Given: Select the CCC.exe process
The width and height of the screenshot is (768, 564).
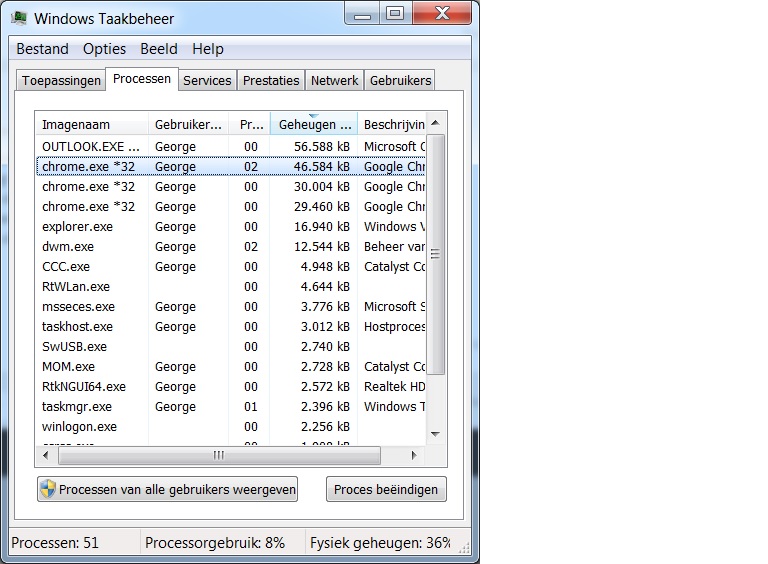Looking at the screenshot, I should point(231,267).
